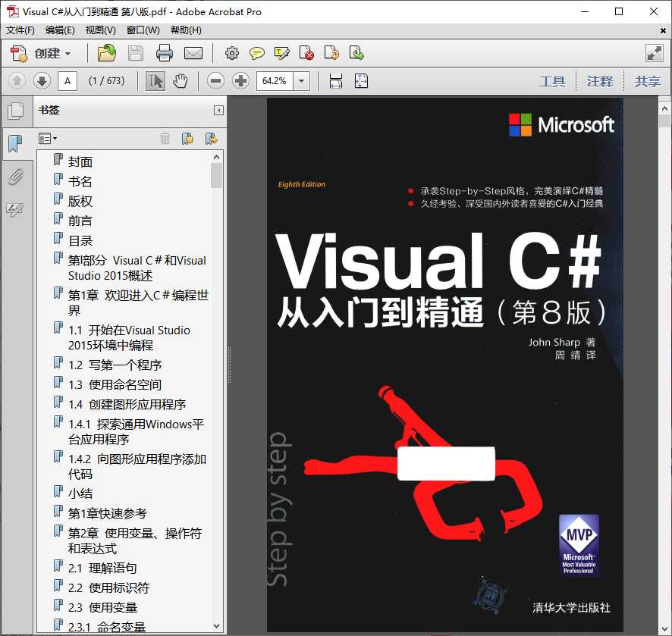
Task: Open the Signatures panel in the sidebar
Action: [x=17, y=210]
